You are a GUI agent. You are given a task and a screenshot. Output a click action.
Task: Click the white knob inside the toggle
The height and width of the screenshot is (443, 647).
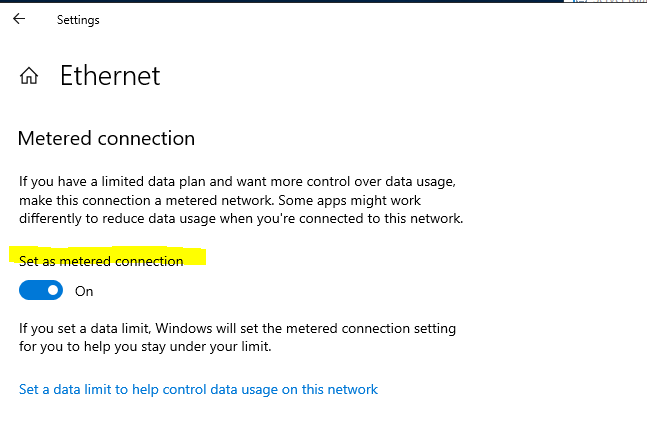(53, 290)
